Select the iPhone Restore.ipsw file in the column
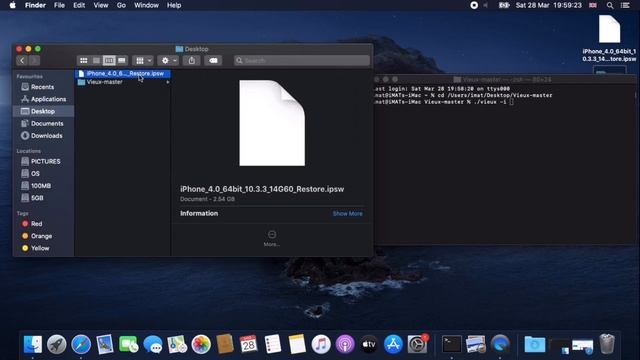The height and width of the screenshot is (360, 640). tap(122, 73)
